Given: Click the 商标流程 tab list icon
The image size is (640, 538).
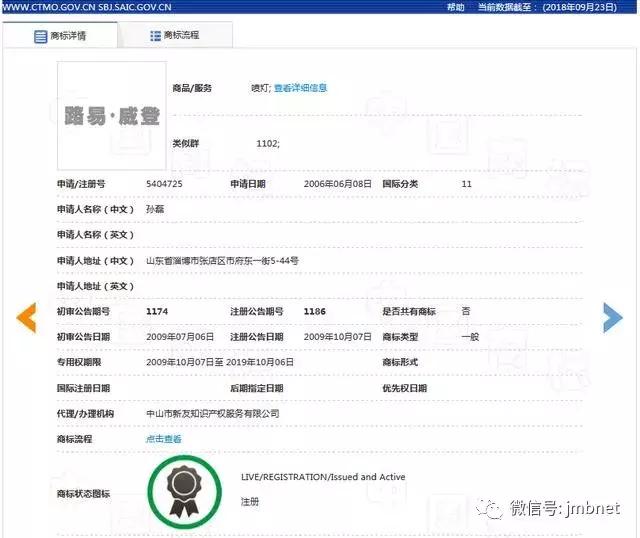Looking at the screenshot, I should 156,36.
